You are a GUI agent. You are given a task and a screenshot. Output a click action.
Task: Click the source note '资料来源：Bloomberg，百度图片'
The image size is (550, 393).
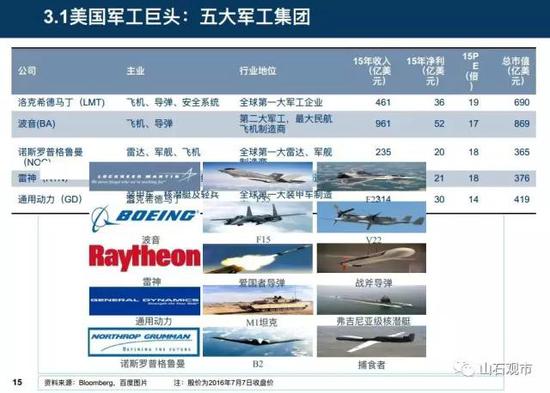pyautogui.click(x=96, y=382)
